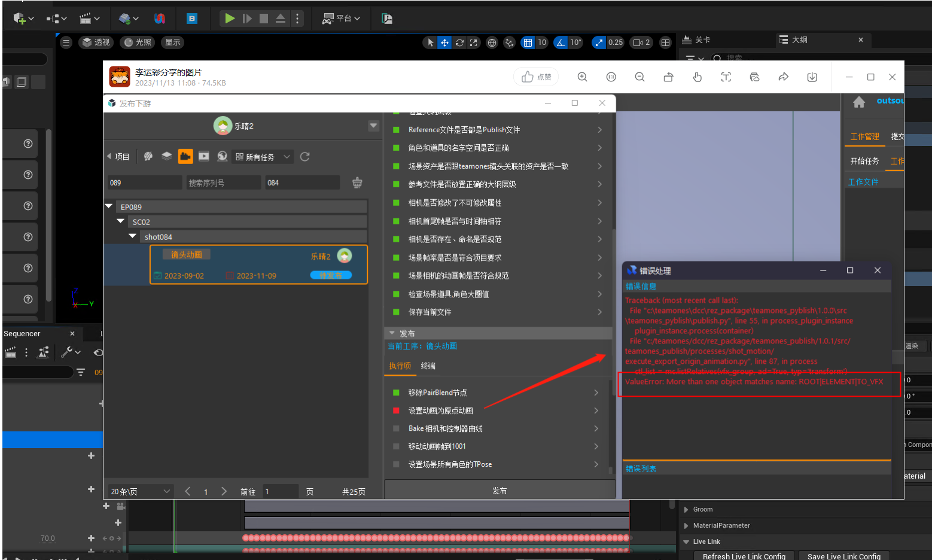The height and width of the screenshot is (560, 932).
Task: Open the 大纲 tab
Action: point(799,40)
